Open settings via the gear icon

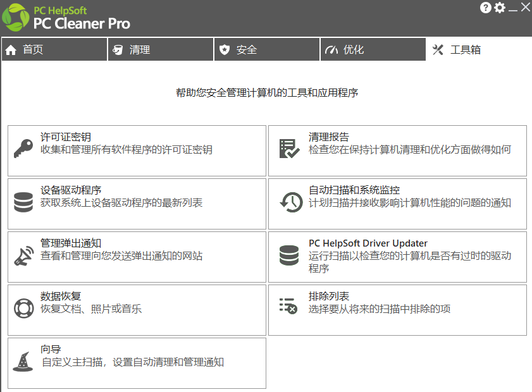(x=500, y=8)
